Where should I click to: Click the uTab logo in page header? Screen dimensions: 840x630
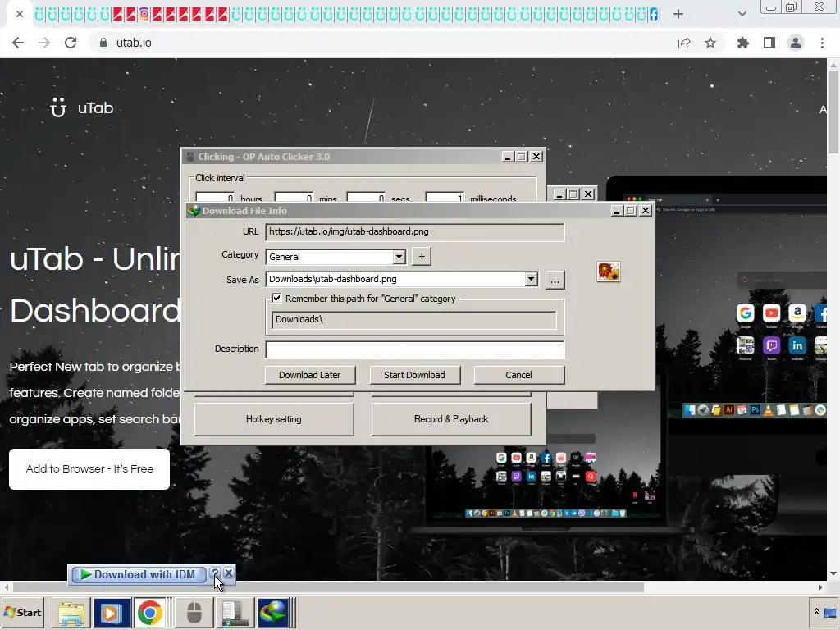tap(81, 107)
